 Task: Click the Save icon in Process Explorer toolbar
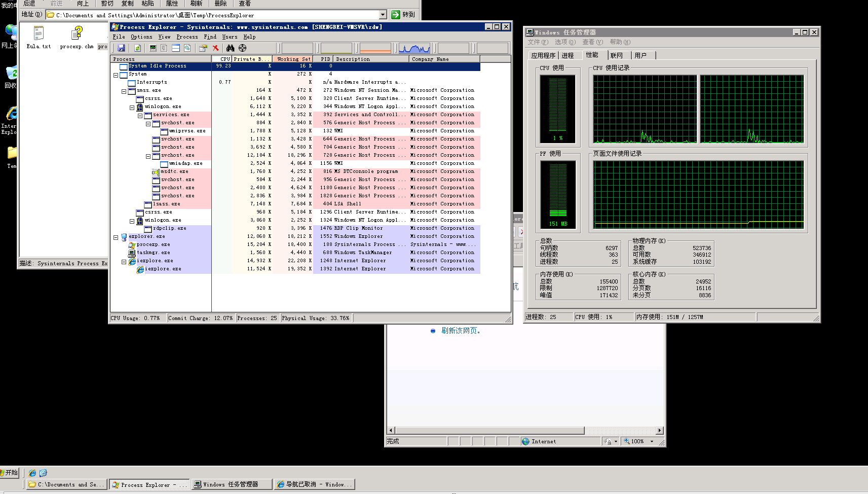[121, 48]
